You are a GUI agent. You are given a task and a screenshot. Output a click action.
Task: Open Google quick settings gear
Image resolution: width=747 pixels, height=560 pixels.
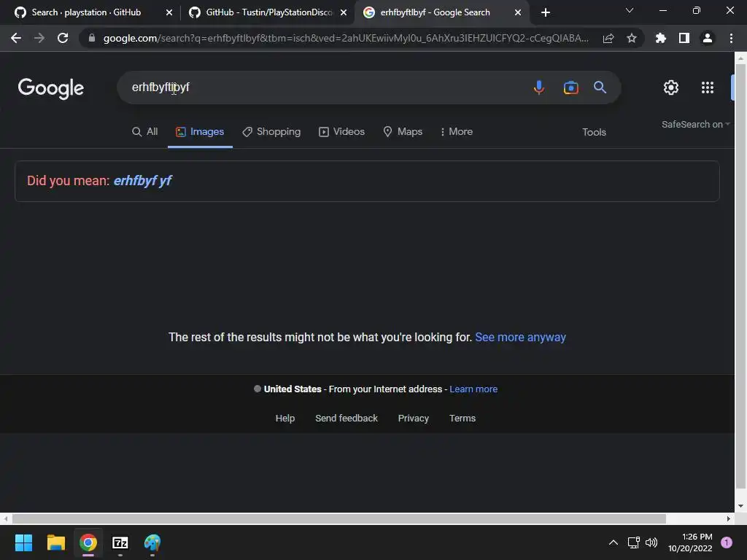point(671,87)
